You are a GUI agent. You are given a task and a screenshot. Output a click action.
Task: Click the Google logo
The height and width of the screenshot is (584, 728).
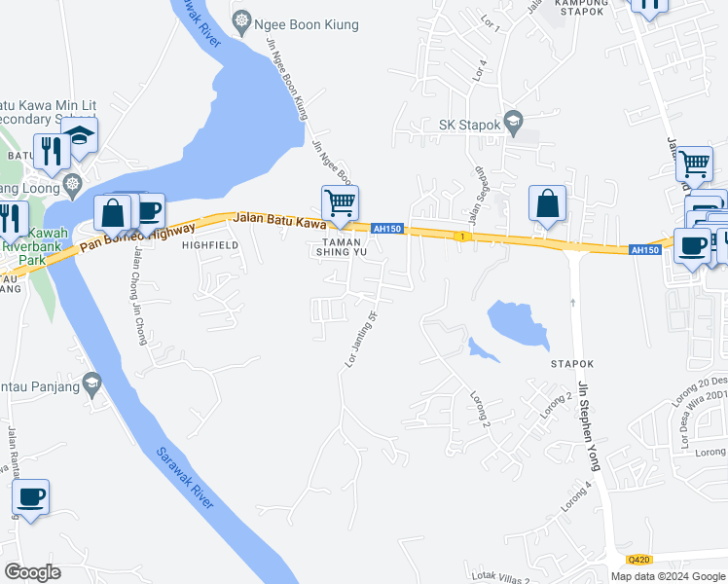32,572
